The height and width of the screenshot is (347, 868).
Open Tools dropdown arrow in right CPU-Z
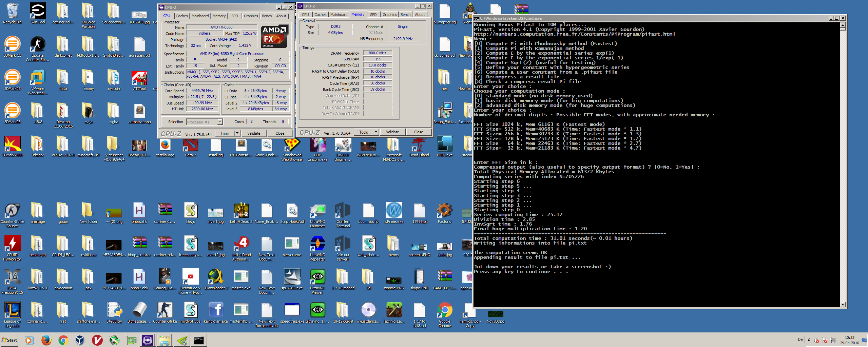[x=376, y=132]
